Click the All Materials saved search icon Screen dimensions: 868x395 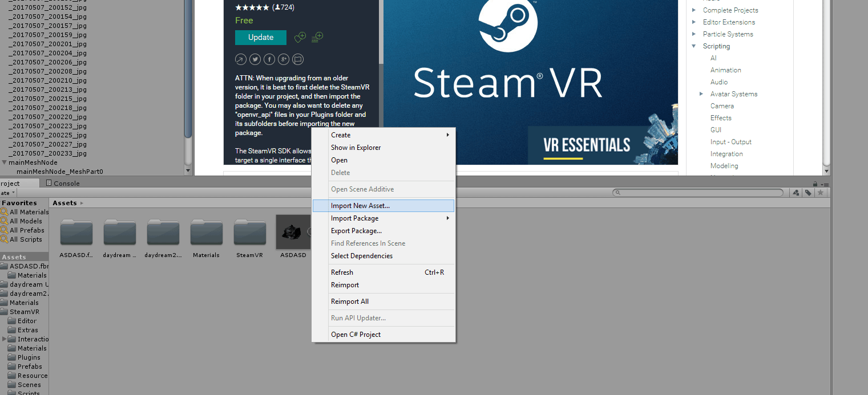(5, 212)
